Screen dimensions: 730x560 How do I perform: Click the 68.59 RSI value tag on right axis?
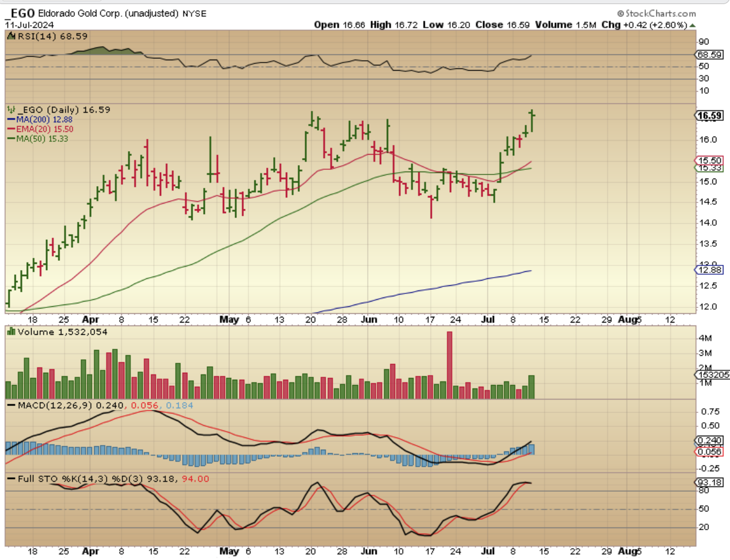coord(710,54)
